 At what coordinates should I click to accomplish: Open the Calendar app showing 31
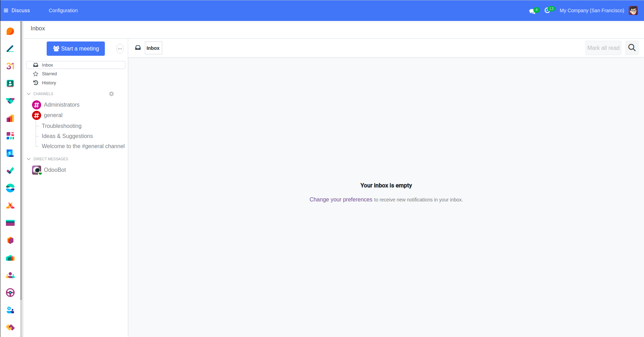(10, 66)
